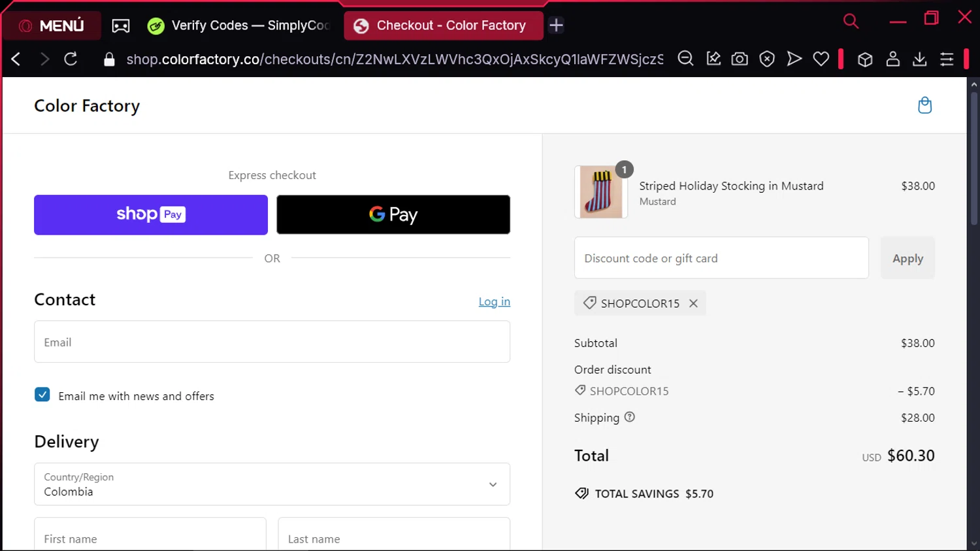Click the Last name field
Image resolution: width=980 pixels, height=551 pixels.
click(x=394, y=534)
